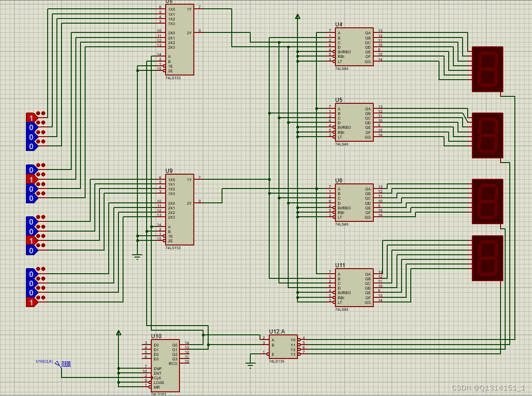Click the BI/RBO pin label on U6
This screenshot has width=532, height=396.
click(344, 208)
